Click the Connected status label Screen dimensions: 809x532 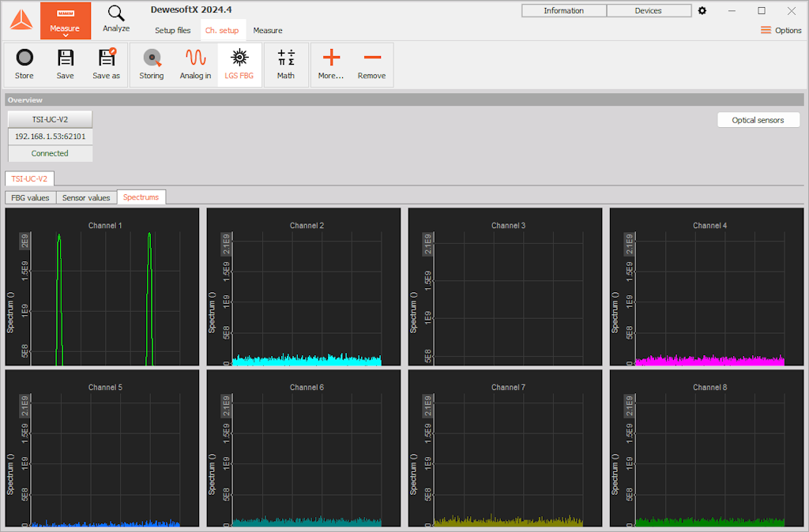[x=50, y=153]
